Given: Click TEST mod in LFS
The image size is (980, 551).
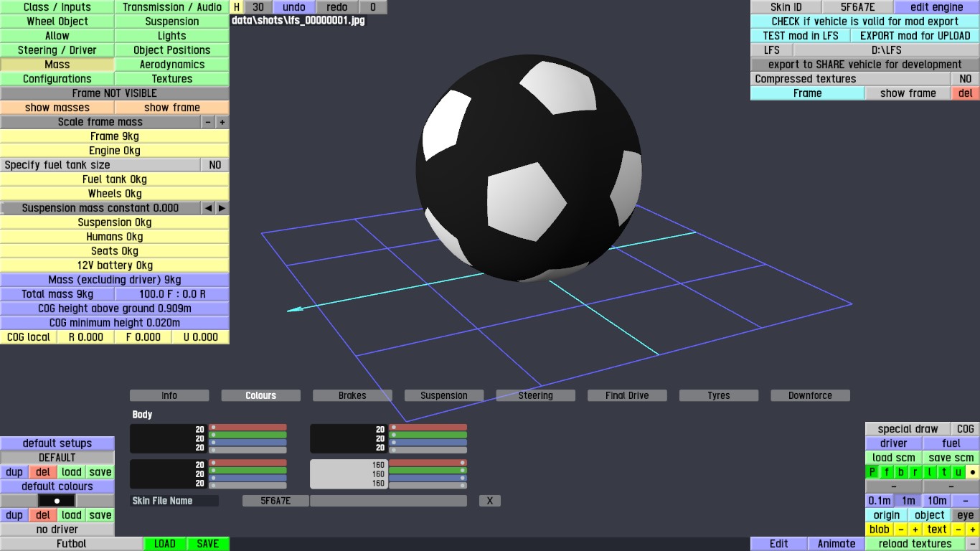Looking at the screenshot, I should click(x=801, y=36).
